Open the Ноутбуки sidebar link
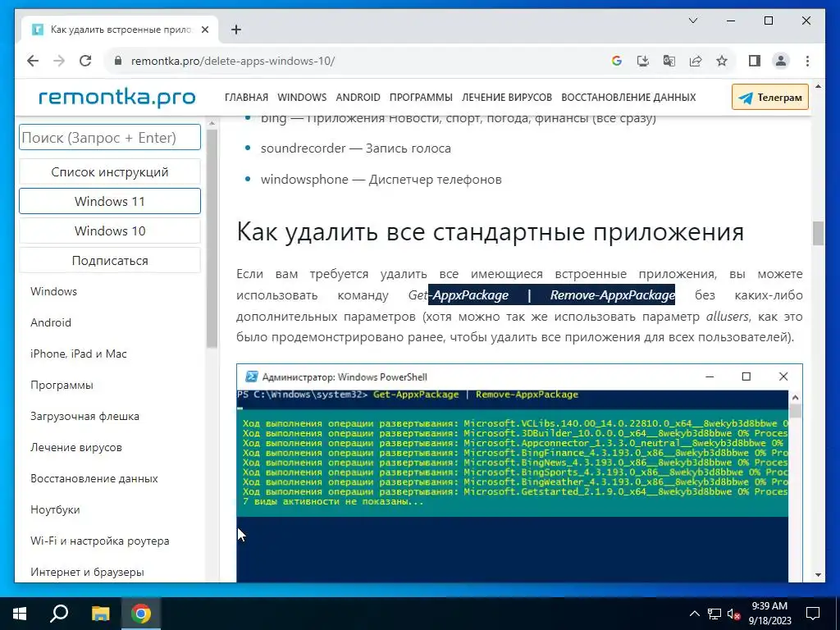The height and width of the screenshot is (630, 840). (x=55, y=509)
